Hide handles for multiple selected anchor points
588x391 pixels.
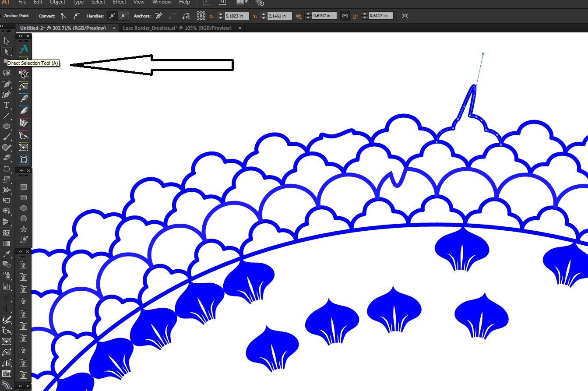click(123, 16)
